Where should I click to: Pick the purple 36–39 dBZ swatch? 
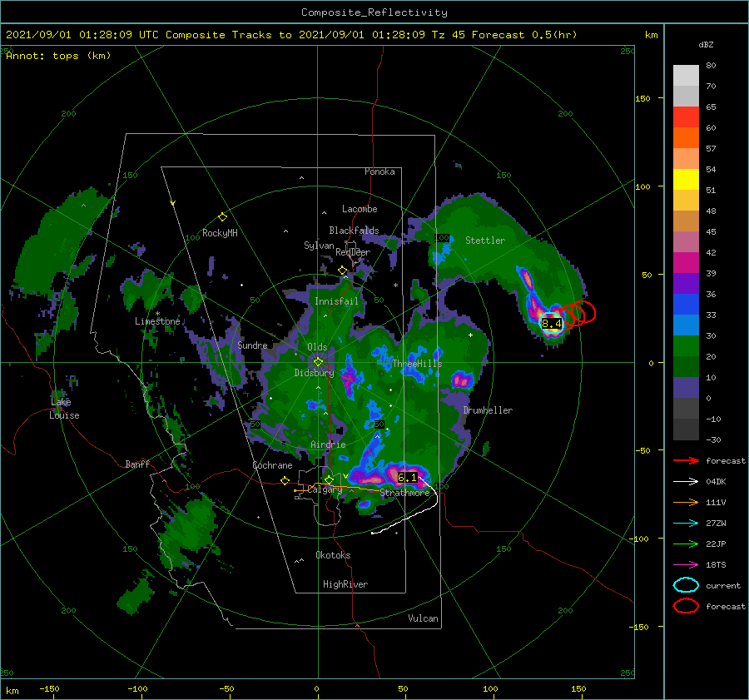point(686,283)
